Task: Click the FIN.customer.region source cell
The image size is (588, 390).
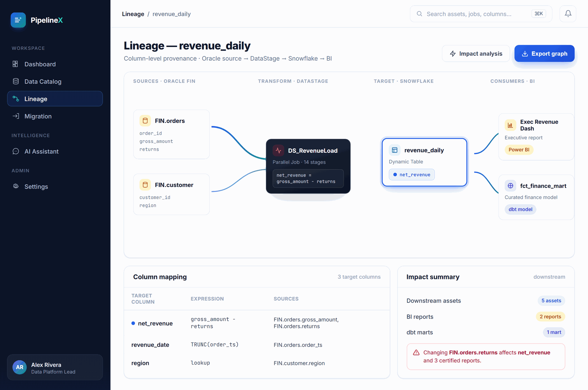Action: click(x=299, y=363)
